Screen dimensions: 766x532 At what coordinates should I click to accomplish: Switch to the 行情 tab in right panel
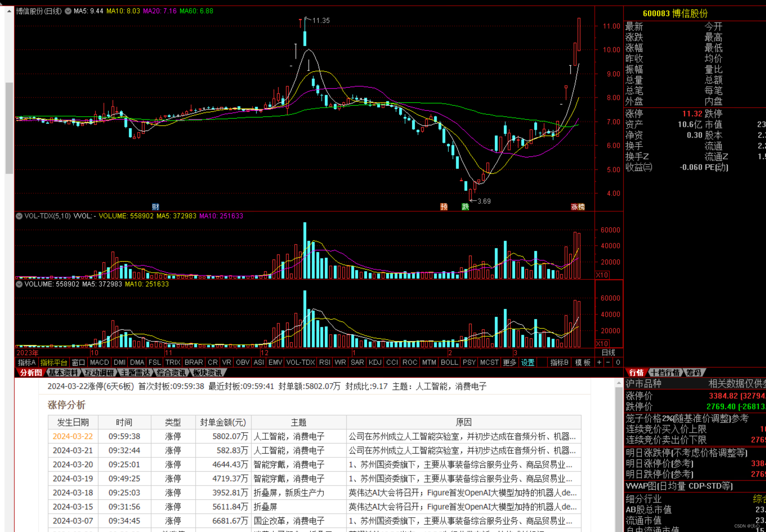pyautogui.click(x=636, y=372)
